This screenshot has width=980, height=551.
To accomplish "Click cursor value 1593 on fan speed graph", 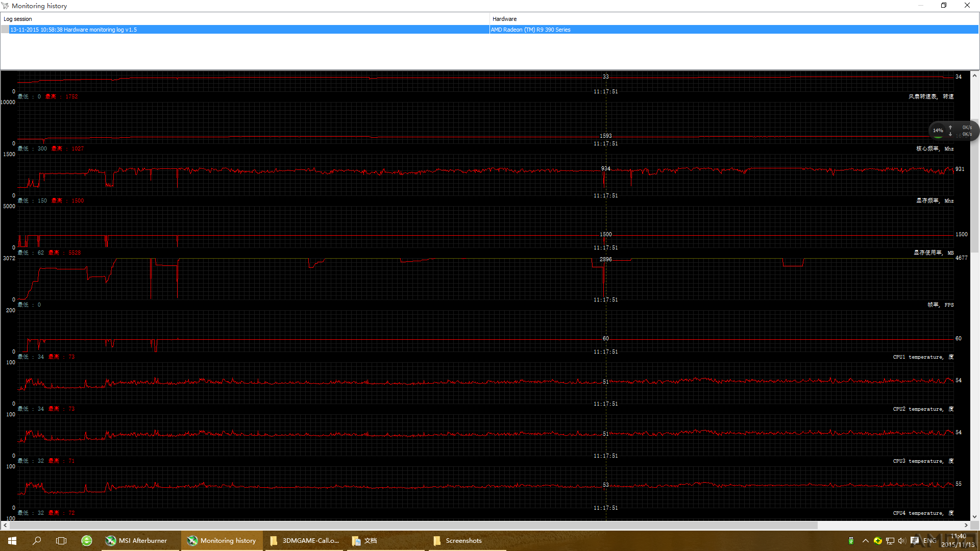I will point(605,136).
